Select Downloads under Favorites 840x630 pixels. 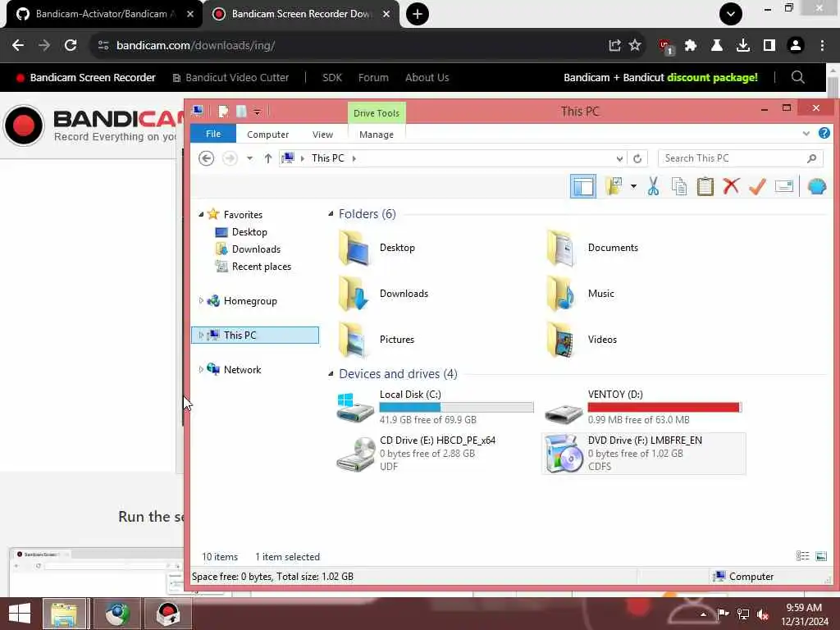256,249
